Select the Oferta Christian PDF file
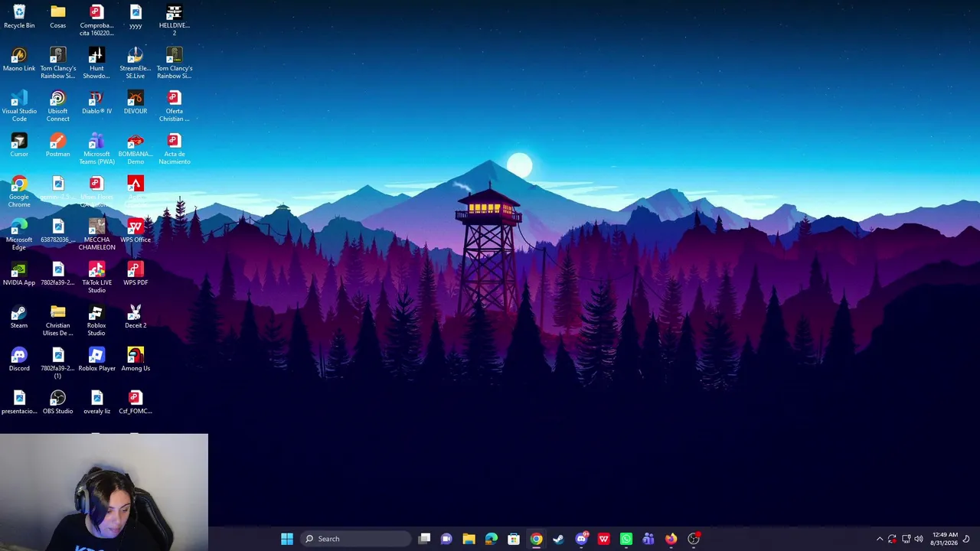The width and height of the screenshot is (980, 551). (x=175, y=106)
